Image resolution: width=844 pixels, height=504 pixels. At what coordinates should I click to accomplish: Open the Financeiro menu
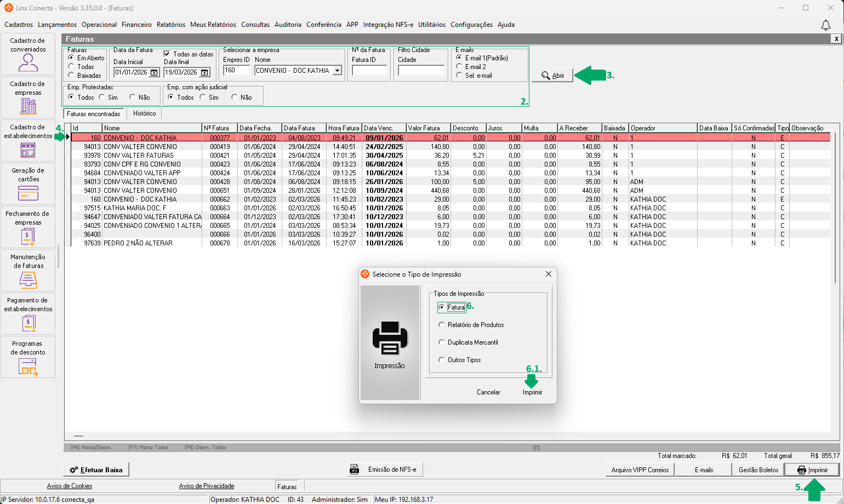136,25
